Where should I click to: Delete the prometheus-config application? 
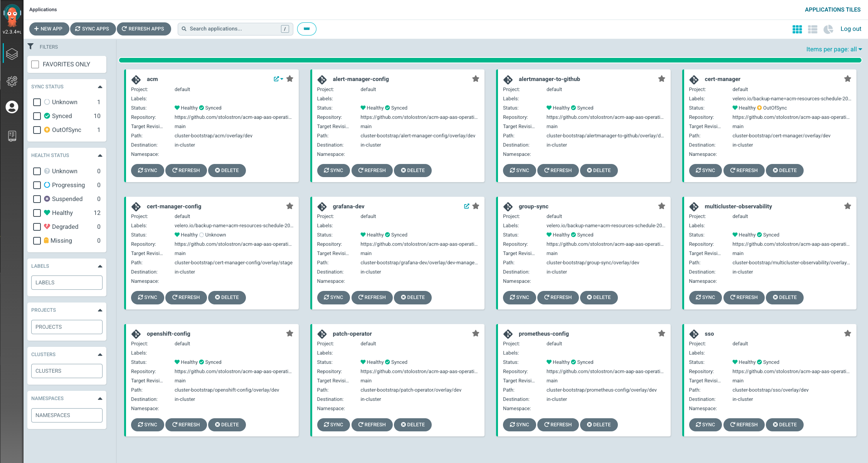(599, 425)
